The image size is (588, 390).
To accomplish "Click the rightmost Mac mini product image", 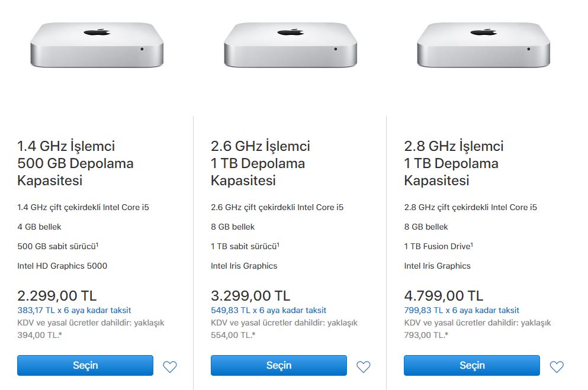I will 483,44.
